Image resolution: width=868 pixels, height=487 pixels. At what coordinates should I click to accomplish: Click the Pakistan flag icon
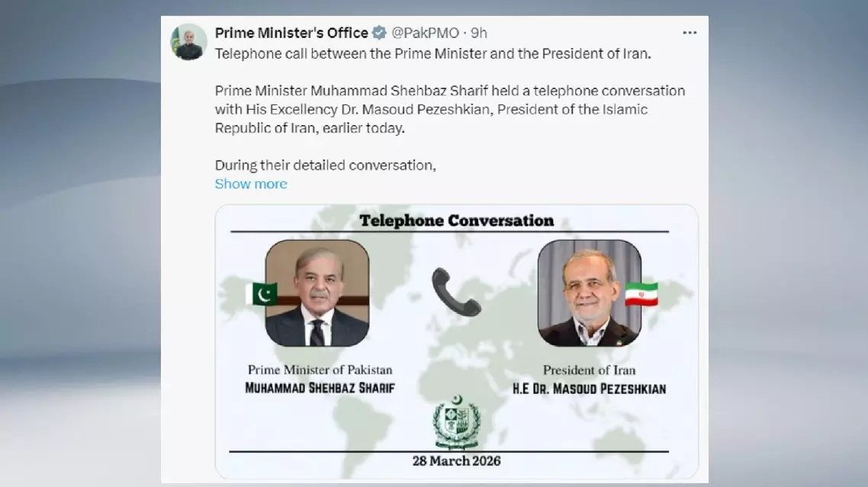point(262,293)
